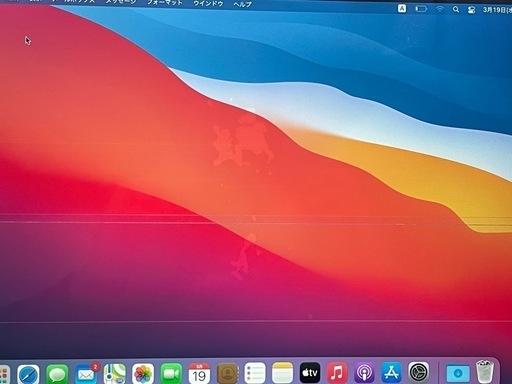Open the Trash in the Dock
Screen dimensions: 512x384
tap(485, 371)
